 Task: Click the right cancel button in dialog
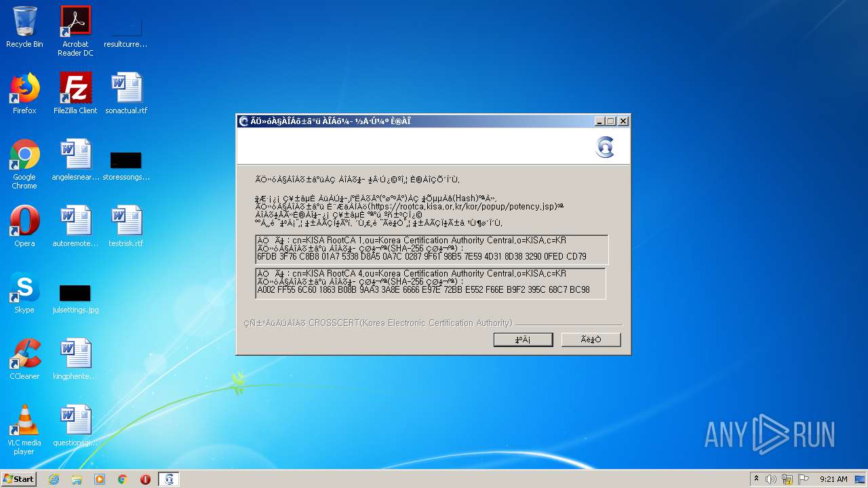[x=591, y=340]
